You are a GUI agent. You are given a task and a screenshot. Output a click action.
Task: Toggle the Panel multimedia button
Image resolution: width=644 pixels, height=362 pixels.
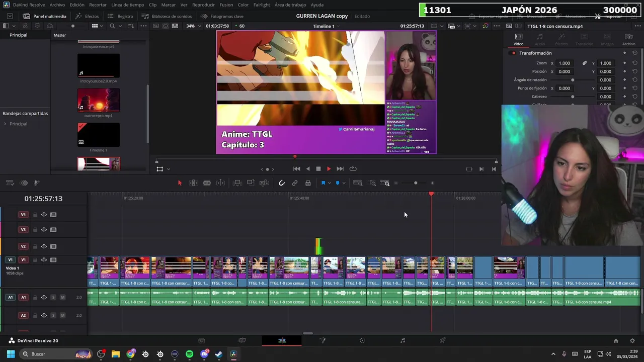44,16
